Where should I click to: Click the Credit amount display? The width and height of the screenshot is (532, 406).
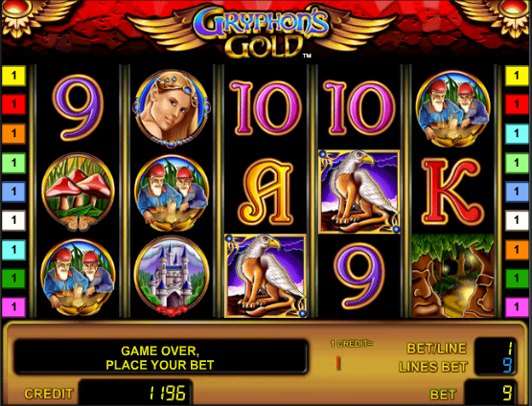[136, 394]
